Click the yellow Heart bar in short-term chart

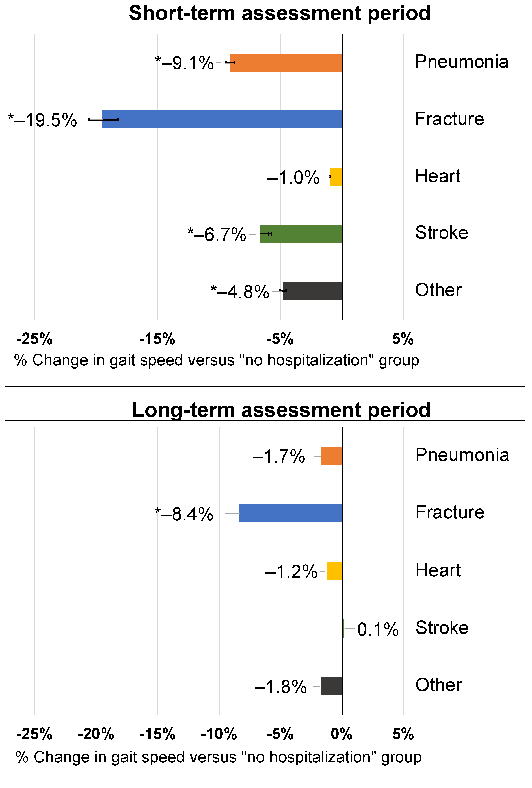coord(336,177)
